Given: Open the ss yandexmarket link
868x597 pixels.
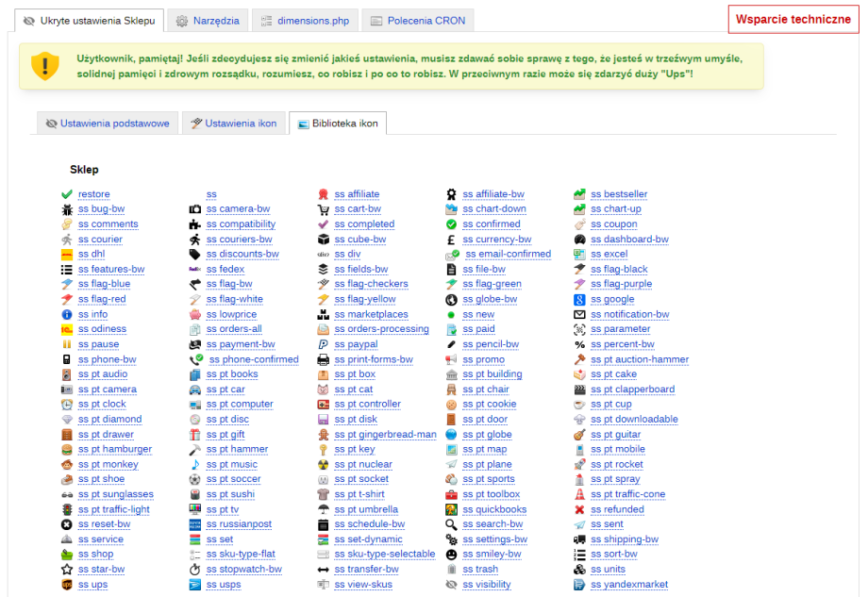Looking at the screenshot, I should (629, 585).
